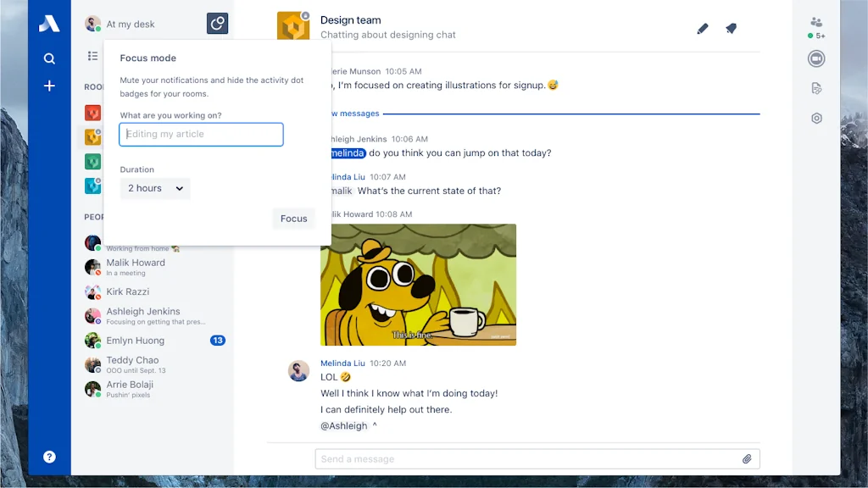The width and height of the screenshot is (868, 488).
Task: Click the Focus button to start focus mode
Action: 293,218
